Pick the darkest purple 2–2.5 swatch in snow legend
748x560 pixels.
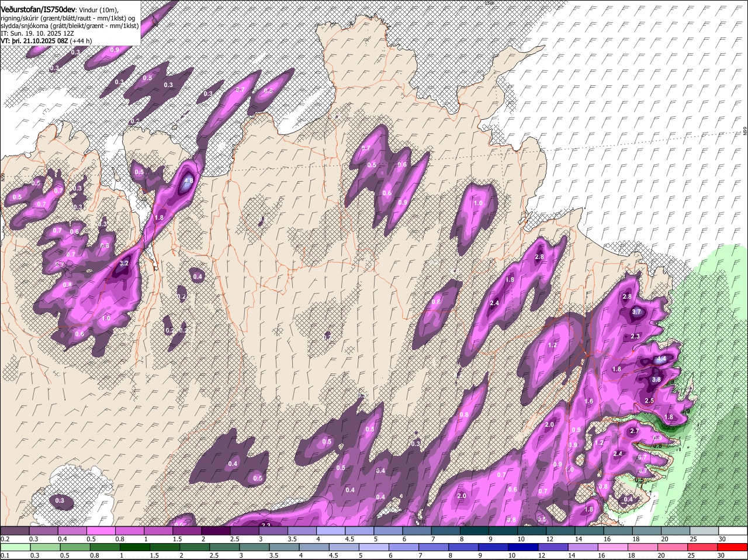click(x=216, y=531)
